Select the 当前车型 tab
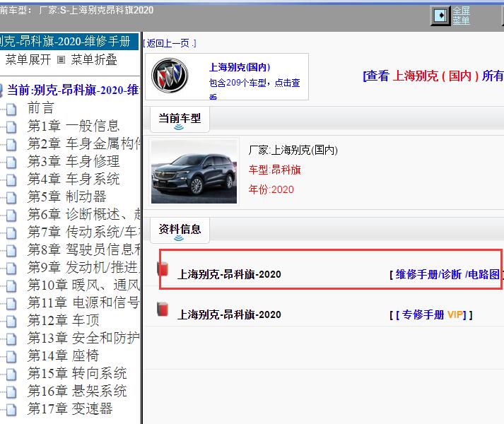The width and height of the screenshot is (504, 424). (180, 119)
